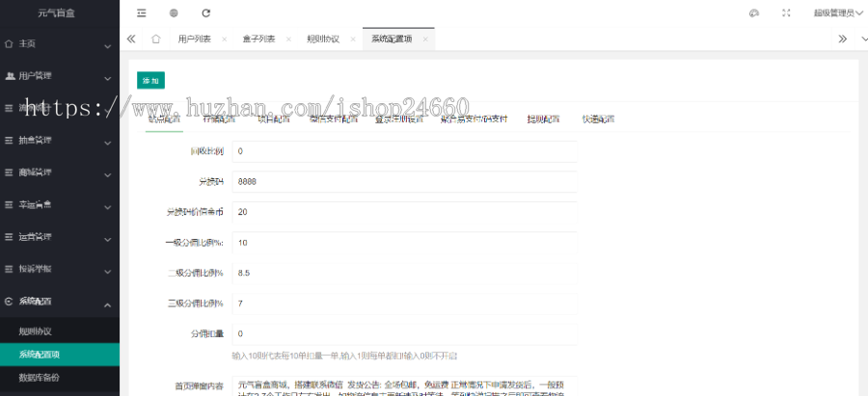Image resolution: width=868 pixels, height=396 pixels.
Task: Expand the 商城管理 sidebar menu chevron
Action: (x=108, y=175)
